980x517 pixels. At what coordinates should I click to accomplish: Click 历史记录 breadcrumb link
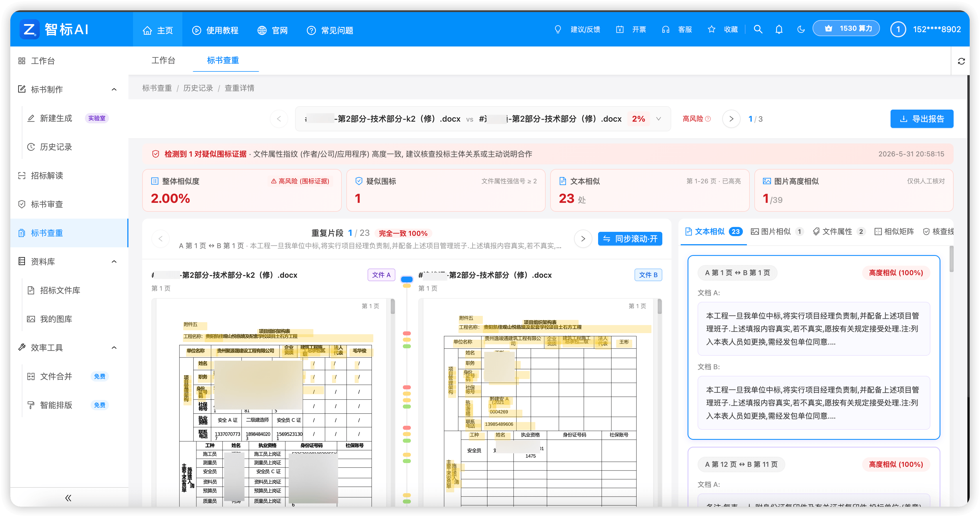tap(198, 88)
